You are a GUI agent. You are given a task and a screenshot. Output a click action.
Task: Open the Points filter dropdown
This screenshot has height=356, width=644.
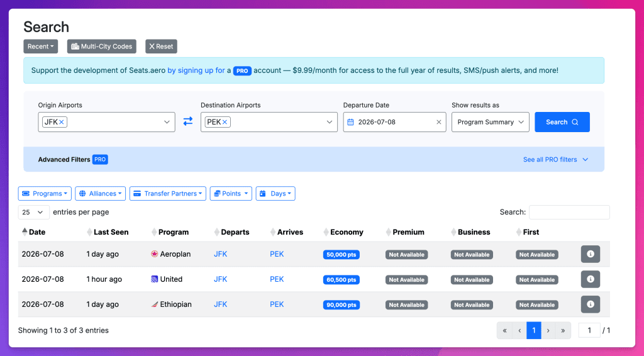coord(231,193)
